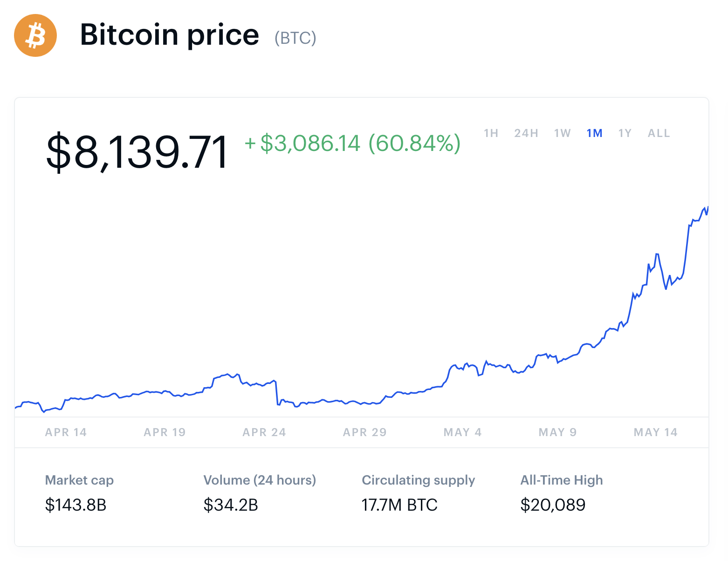The image size is (728, 561).
Task: Click the Volume (24 hours) label
Action: tap(260, 480)
